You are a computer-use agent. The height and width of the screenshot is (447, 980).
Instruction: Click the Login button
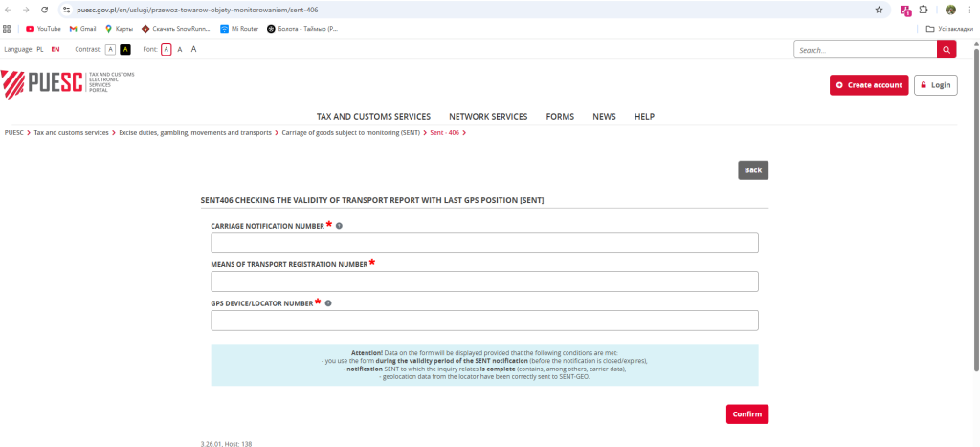[x=936, y=85]
